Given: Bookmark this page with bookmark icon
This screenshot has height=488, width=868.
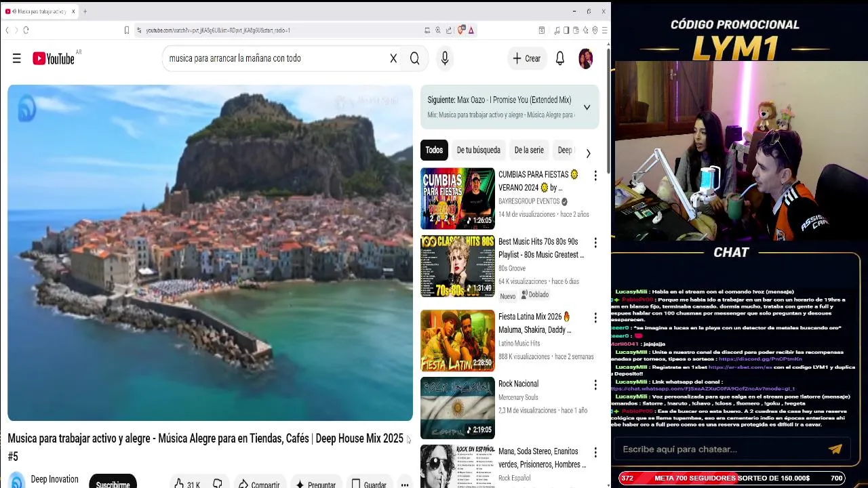Looking at the screenshot, I should point(126,30).
